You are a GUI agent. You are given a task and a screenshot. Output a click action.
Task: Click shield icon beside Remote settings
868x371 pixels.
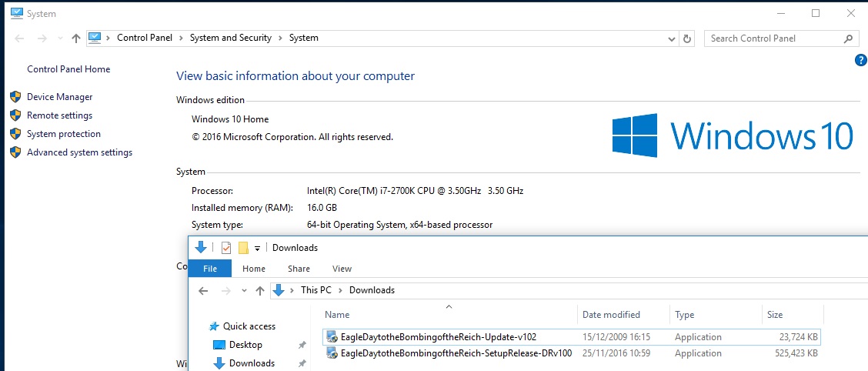click(15, 115)
